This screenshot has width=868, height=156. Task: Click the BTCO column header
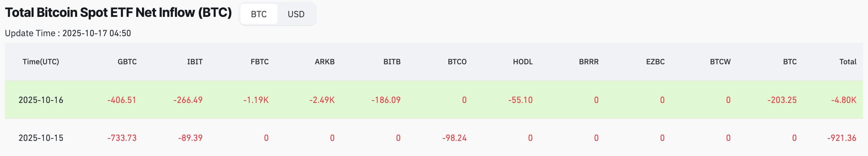click(x=457, y=62)
